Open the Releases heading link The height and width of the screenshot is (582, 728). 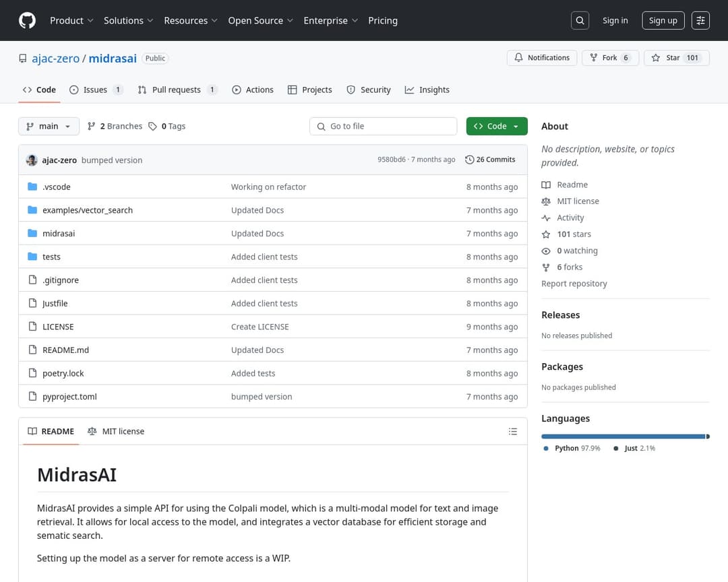point(560,315)
